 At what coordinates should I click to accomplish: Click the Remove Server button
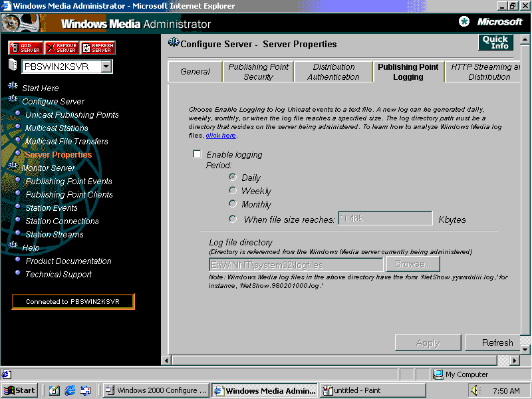point(62,48)
